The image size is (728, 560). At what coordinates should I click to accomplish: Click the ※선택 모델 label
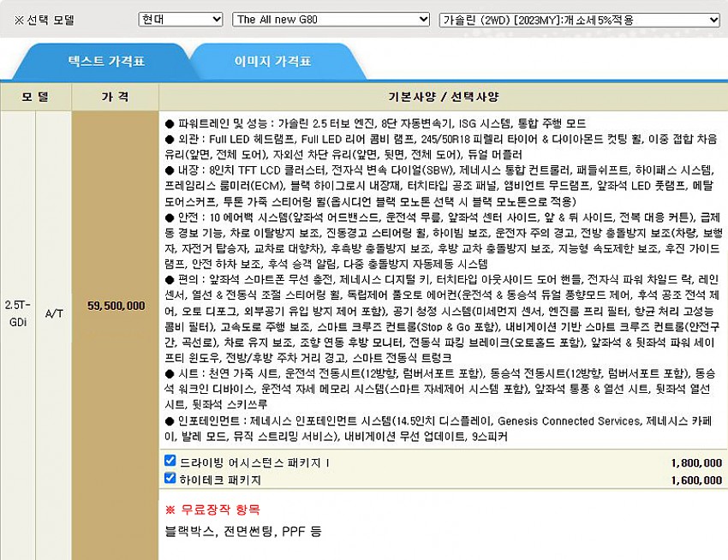44,20
